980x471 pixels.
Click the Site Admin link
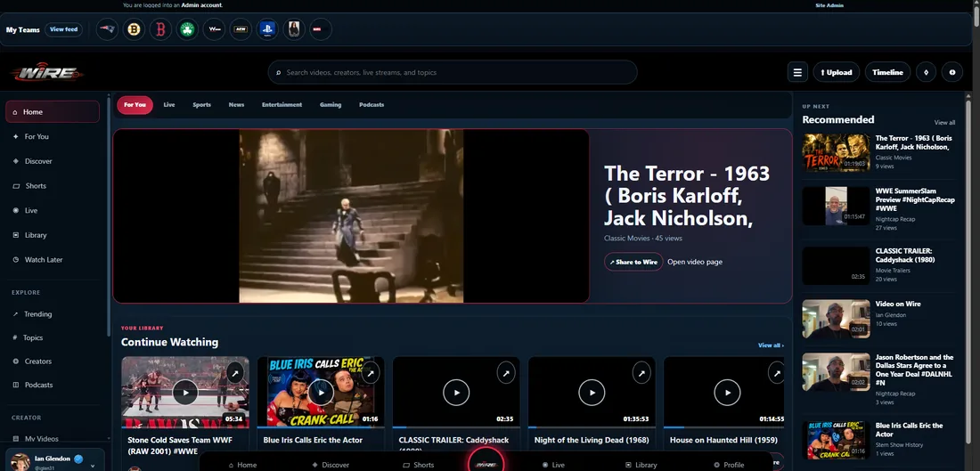(x=829, y=5)
